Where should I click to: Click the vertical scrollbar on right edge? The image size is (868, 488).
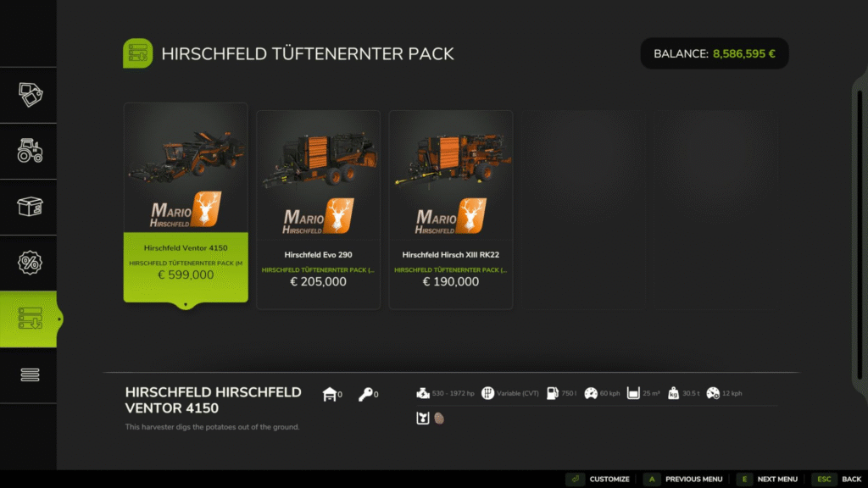tap(860, 236)
